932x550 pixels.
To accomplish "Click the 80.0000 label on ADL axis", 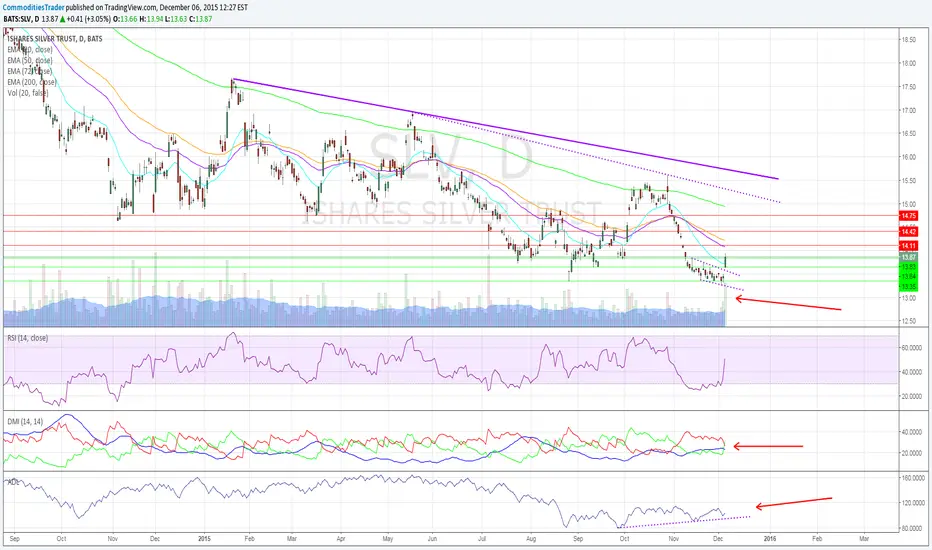I will 912,528.
